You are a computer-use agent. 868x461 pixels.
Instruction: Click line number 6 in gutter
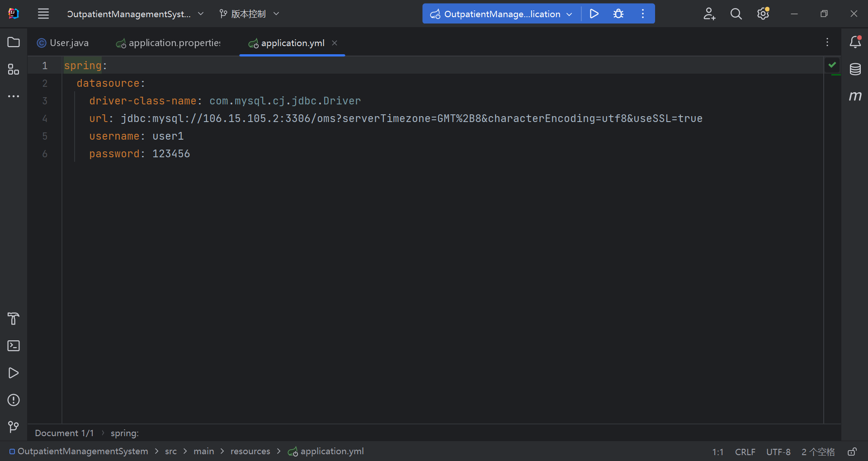tap(45, 154)
